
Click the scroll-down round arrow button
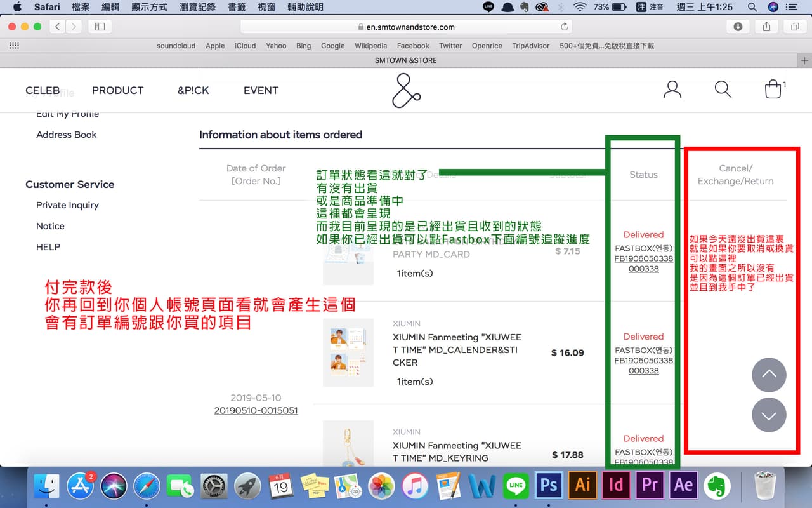click(x=769, y=415)
